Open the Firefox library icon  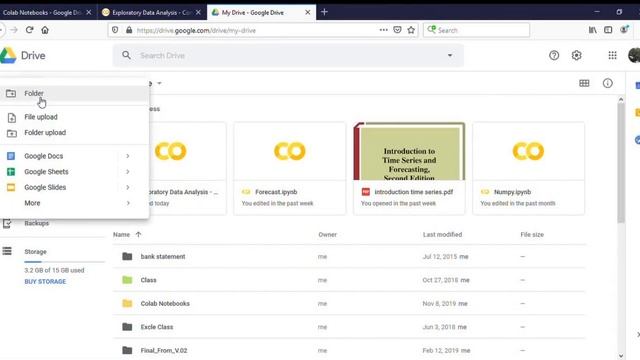point(593,30)
